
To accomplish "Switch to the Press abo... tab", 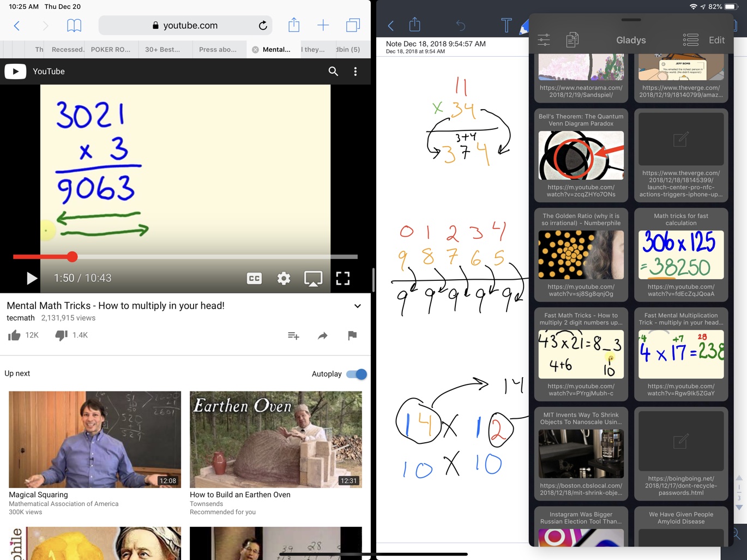I will pos(218,49).
